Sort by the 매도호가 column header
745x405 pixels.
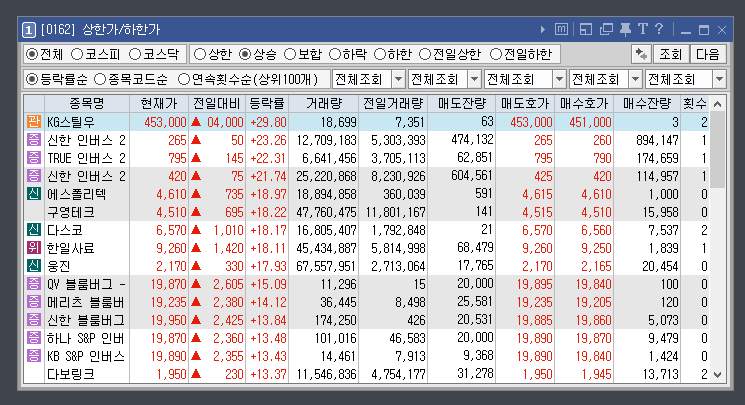pos(525,103)
